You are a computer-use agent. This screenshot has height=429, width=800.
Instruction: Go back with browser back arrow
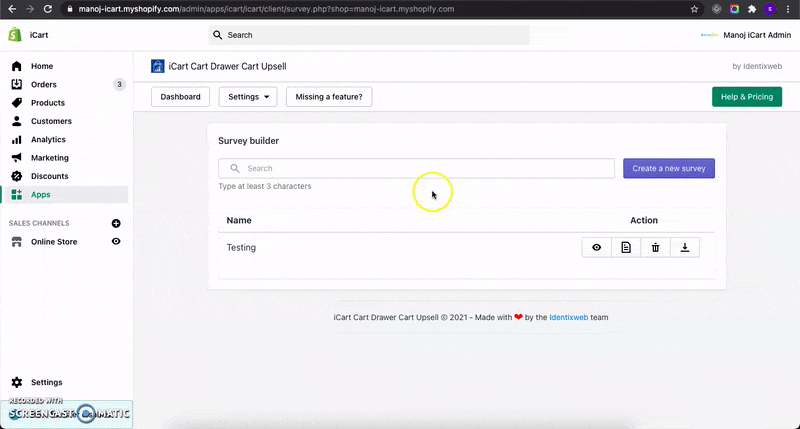(12, 9)
